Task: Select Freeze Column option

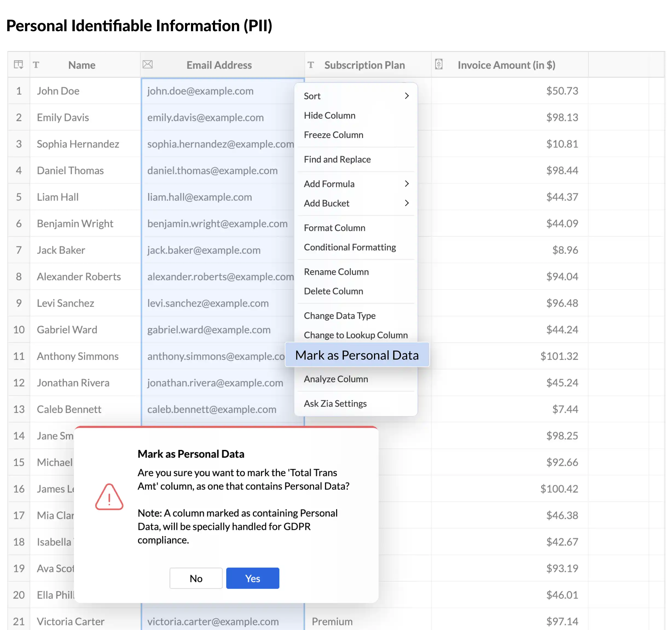Action: 333,135
